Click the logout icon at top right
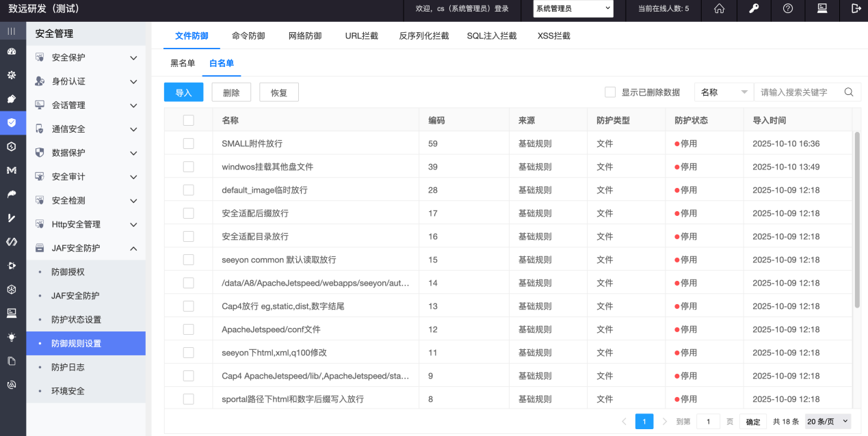The width and height of the screenshot is (868, 436). pyautogui.click(x=856, y=9)
